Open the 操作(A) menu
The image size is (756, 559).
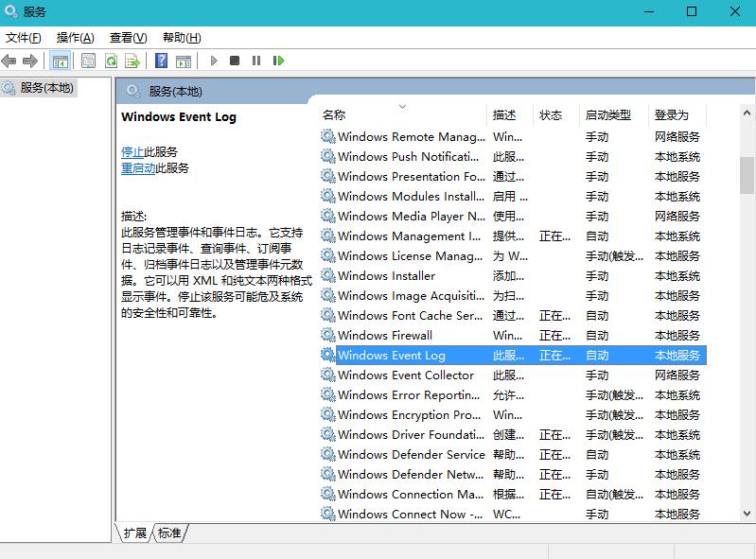click(x=75, y=38)
